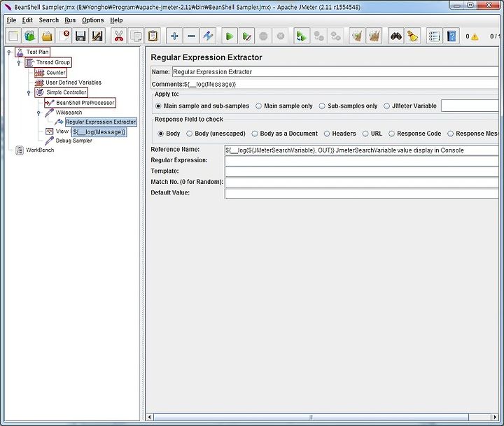The image size is (504, 426).
Task: Collapse all nodes with minus icon
Action: (191, 36)
